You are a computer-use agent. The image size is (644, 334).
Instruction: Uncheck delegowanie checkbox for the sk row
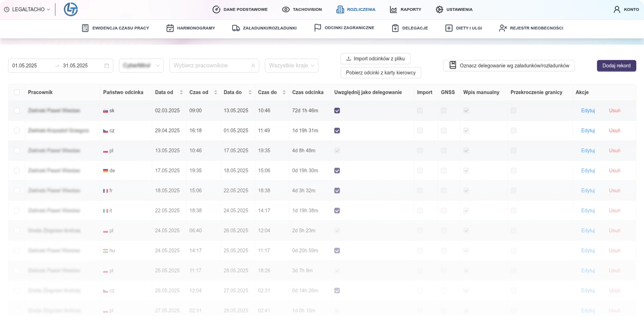pos(337,111)
